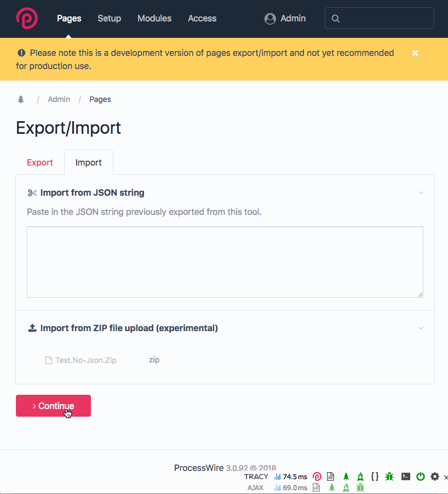Viewport: 448px width, 494px height.
Task: Click the 74.5 ms bar-chart timing indicator
Action: tap(290, 476)
